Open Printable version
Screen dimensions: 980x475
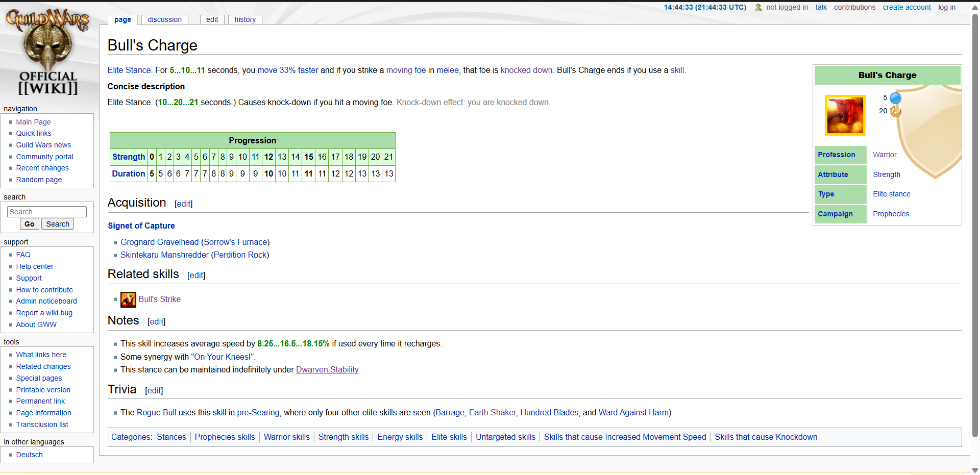pyautogui.click(x=43, y=390)
